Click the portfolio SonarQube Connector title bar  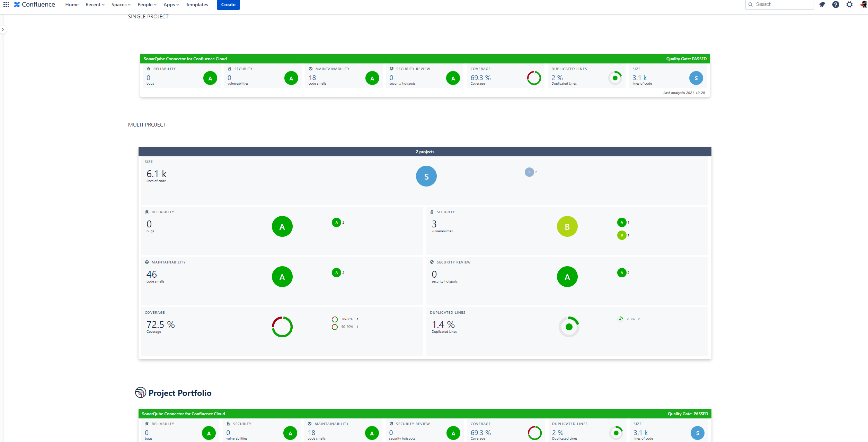pyautogui.click(x=425, y=414)
